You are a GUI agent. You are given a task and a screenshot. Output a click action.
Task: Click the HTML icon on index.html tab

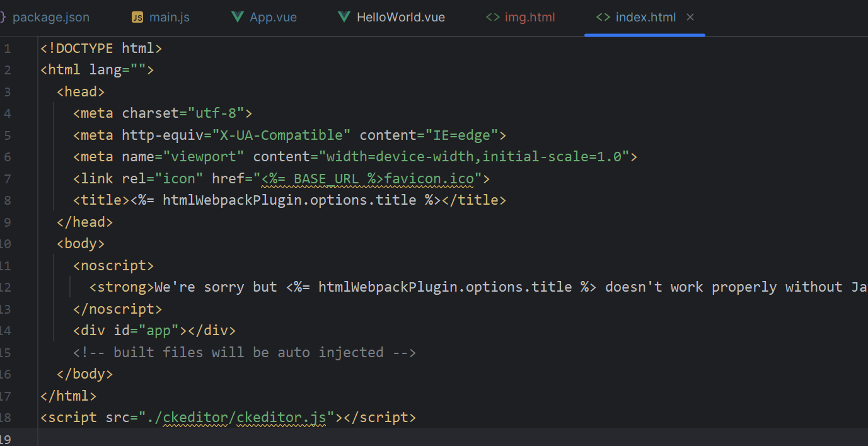(x=603, y=17)
